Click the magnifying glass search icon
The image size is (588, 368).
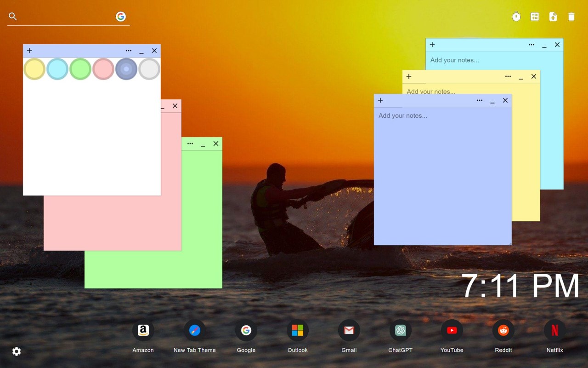click(13, 17)
